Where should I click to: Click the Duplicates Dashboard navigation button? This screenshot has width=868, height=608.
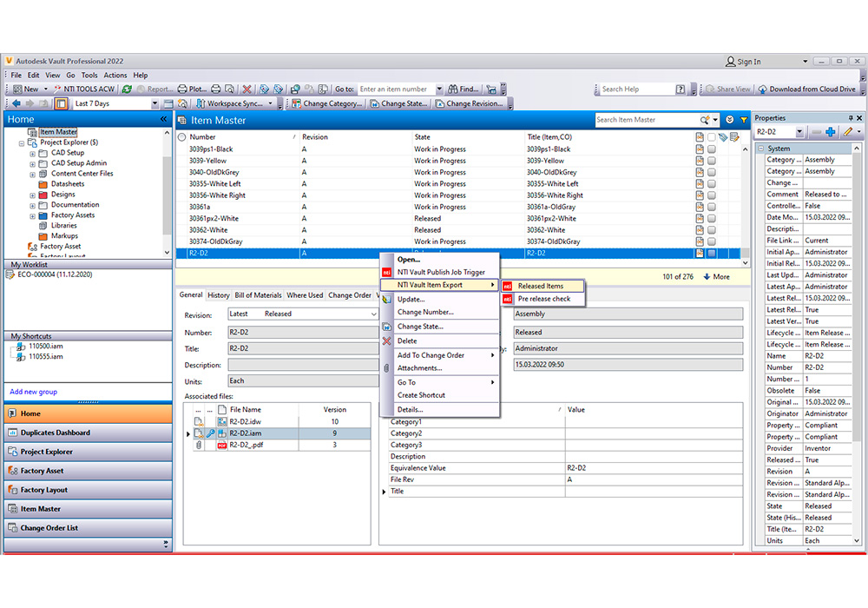(88, 433)
